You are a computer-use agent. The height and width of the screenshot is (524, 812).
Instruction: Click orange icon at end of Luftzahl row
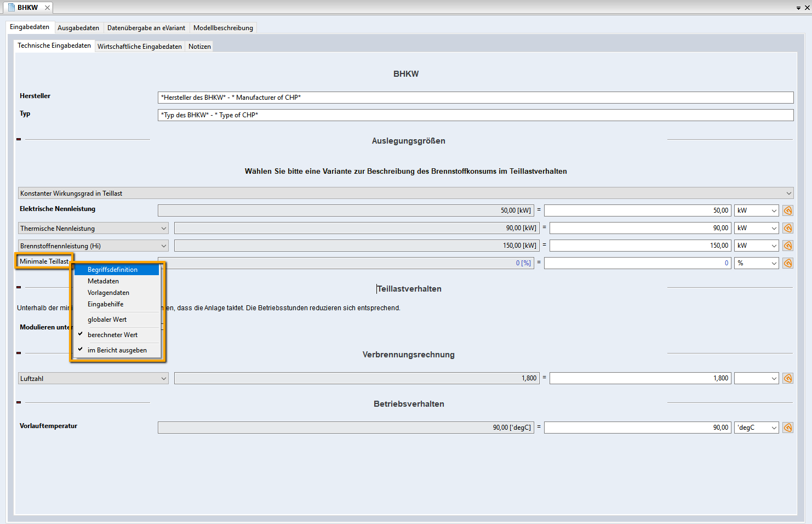[788, 378]
